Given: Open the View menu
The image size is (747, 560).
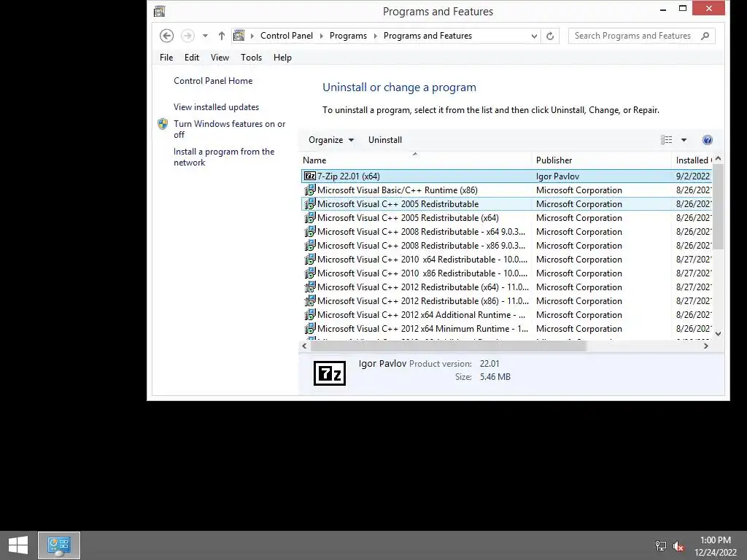Looking at the screenshot, I should pyautogui.click(x=220, y=58).
